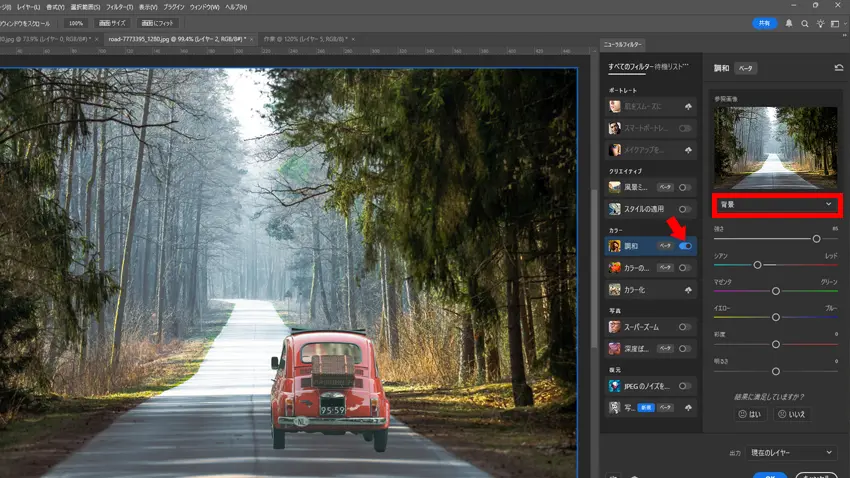Open the 背景 reference layer dropdown
This screenshot has width=850, height=478.
point(775,204)
